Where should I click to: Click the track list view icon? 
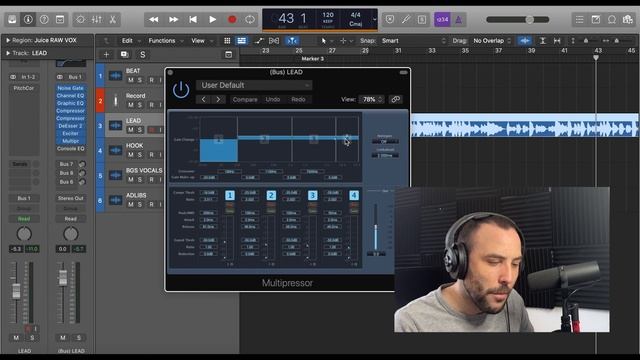click(242, 41)
